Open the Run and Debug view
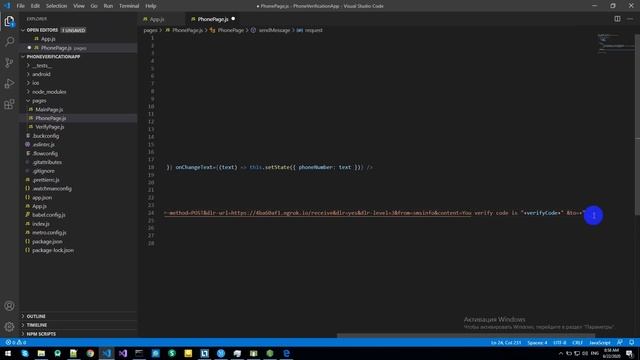The width and height of the screenshot is (640, 360). pos(9,83)
